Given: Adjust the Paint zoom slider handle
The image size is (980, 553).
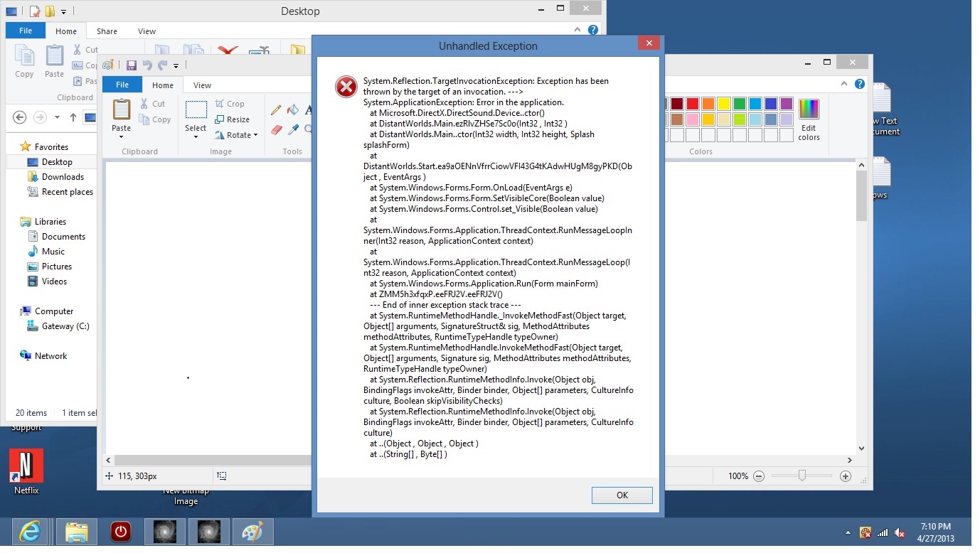Looking at the screenshot, I should tap(801, 476).
